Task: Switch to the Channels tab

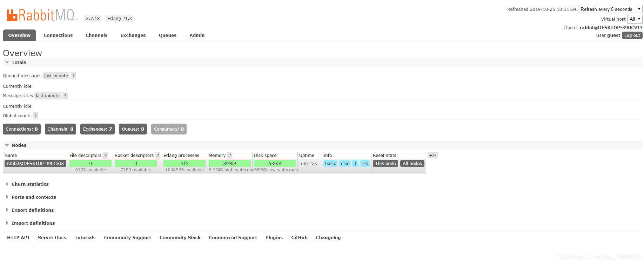Action: point(96,35)
